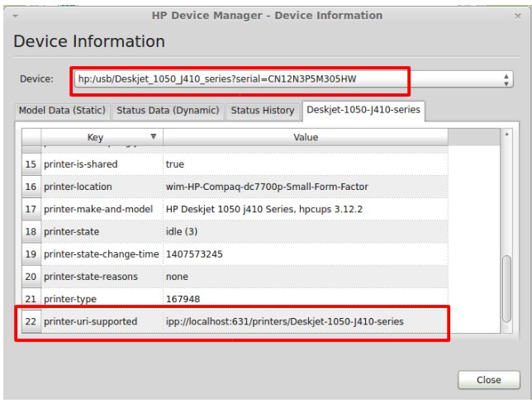Select wim-HP-Compaq-dc7700p-Small-Form-Factor value
This screenshot has height=408, width=532.
coord(306,187)
